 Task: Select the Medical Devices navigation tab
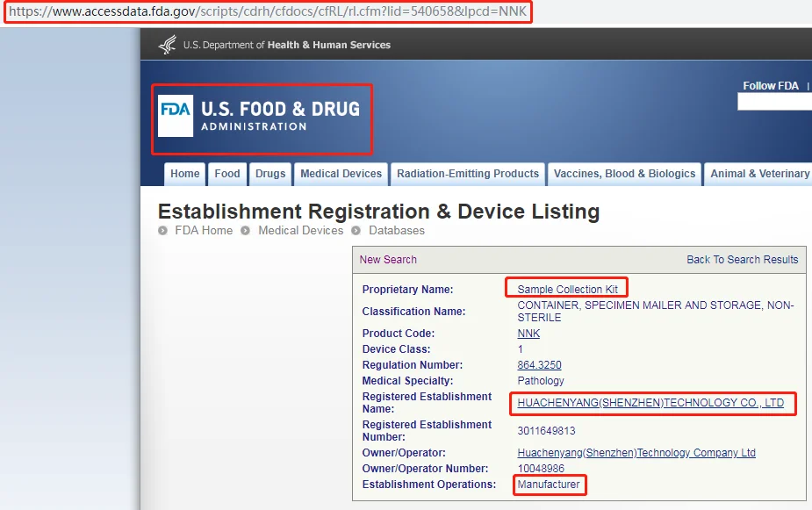(x=341, y=174)
